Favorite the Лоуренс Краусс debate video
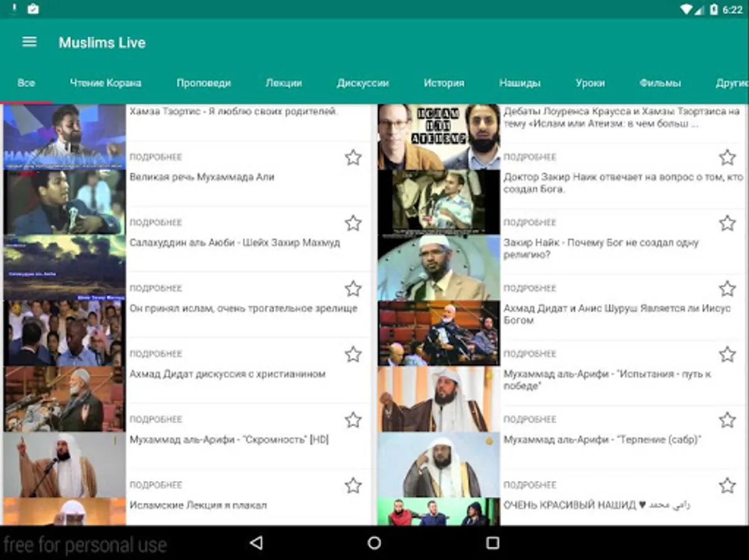This screenshot has height=560, width=749. [x=727, y=157]
